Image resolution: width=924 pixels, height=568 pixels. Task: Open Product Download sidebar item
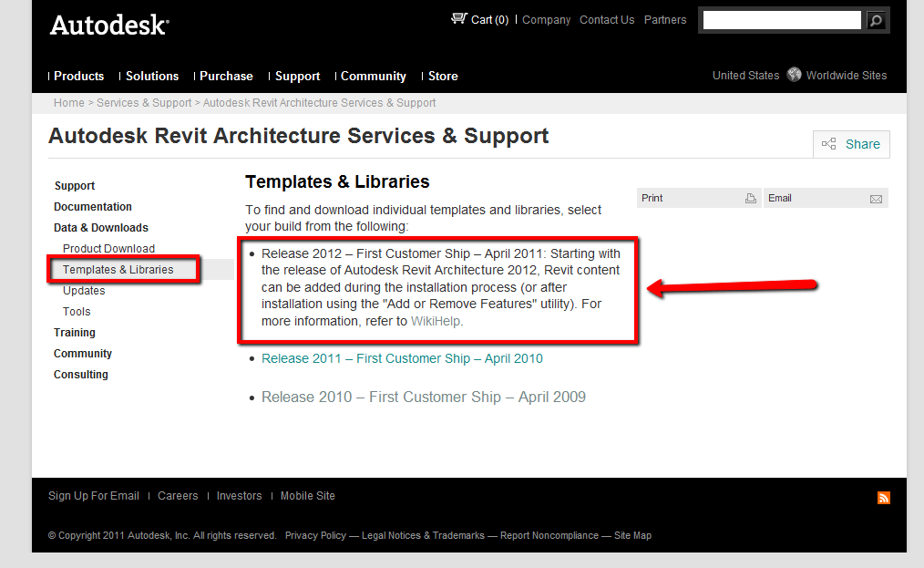tap(109, 249)
